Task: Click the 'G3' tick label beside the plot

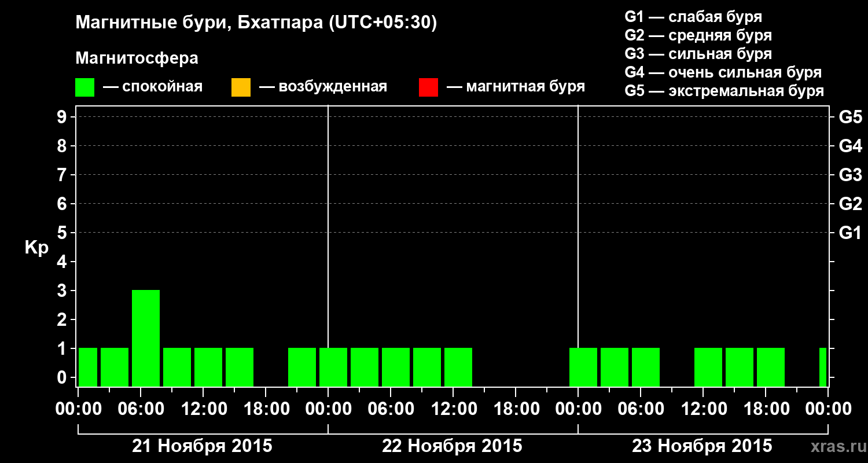Action: pyautogui.click(x=851, y=175)
